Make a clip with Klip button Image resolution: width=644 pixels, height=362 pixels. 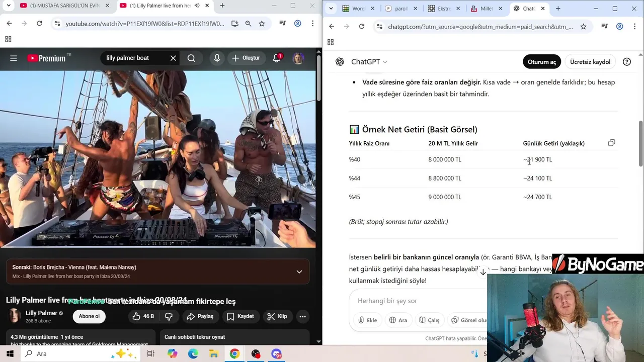[x=277, y=316]
